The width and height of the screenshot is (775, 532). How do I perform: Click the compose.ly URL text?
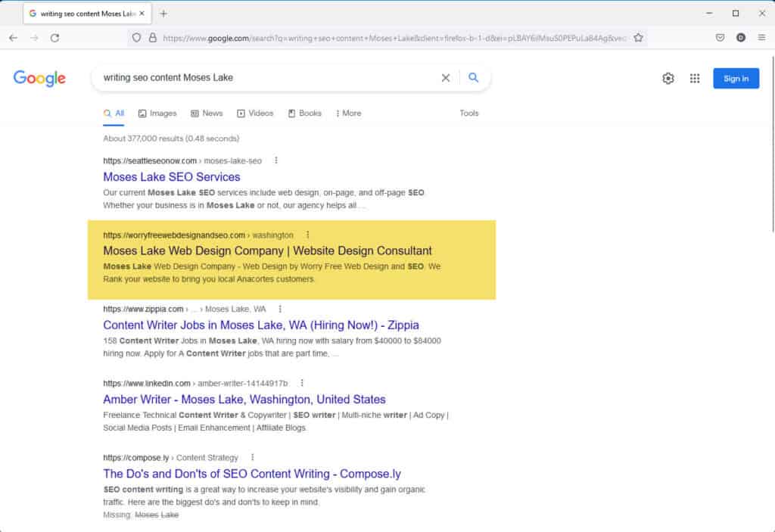coord(136,457)
